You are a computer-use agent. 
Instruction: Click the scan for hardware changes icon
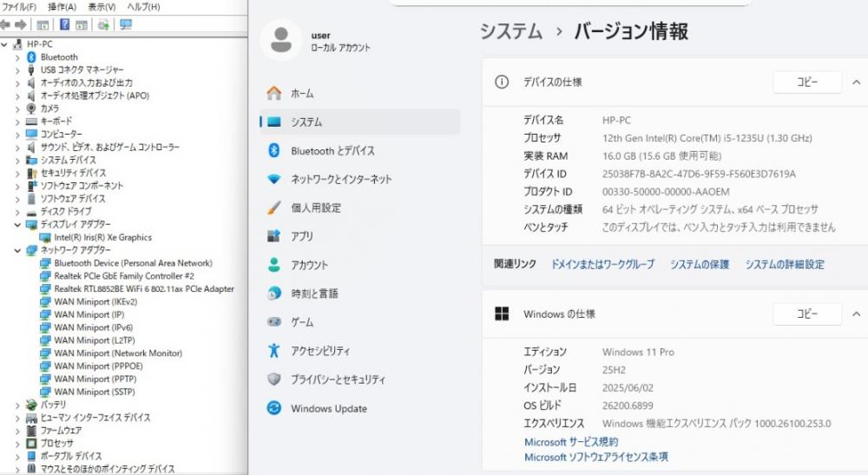(x=104, y=24)
